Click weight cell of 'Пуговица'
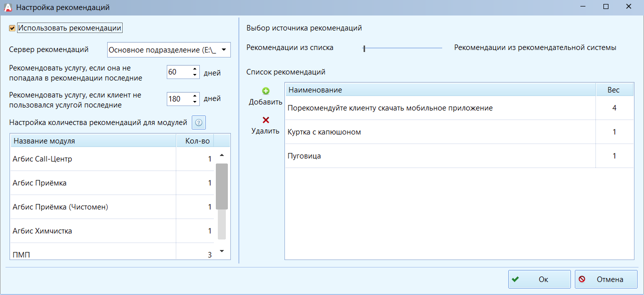644x295 pixels. 614,156
